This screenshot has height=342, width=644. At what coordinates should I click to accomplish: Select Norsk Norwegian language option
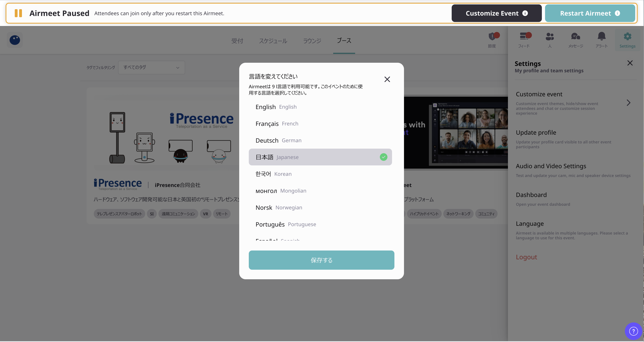pos(320,208)
